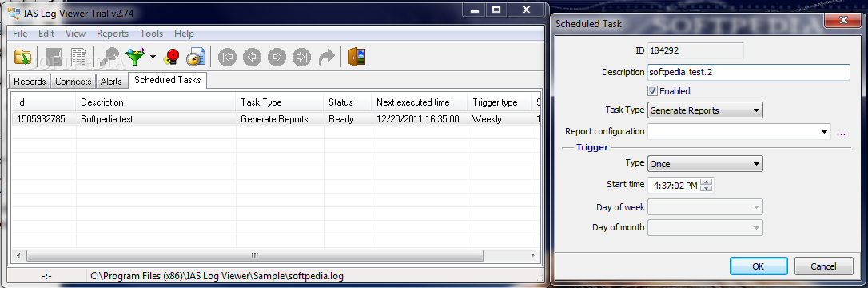Go to previous record arrow icon

252,57
